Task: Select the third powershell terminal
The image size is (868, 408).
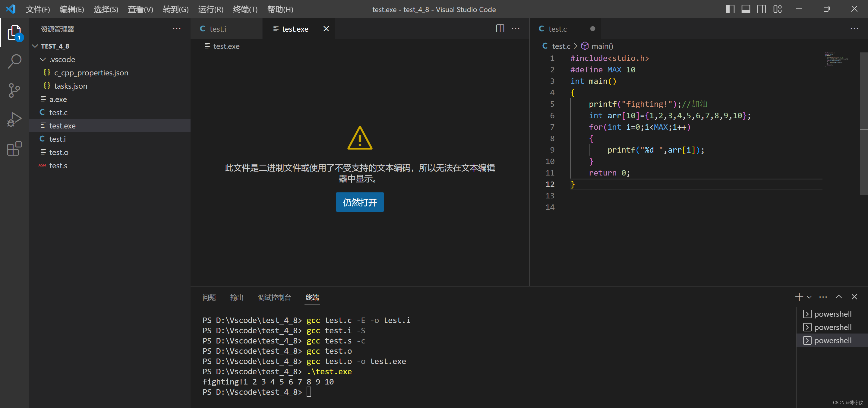Action: click(x=832, y=340)
